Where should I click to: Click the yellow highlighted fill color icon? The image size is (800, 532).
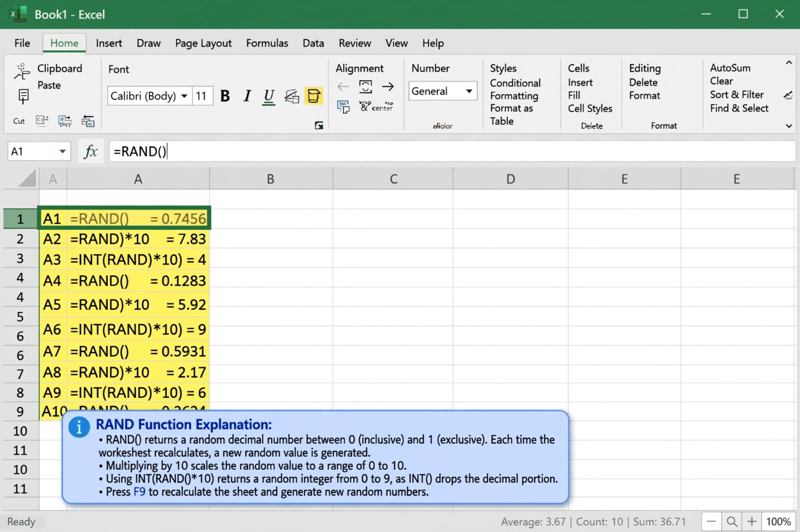pos(314,96)
